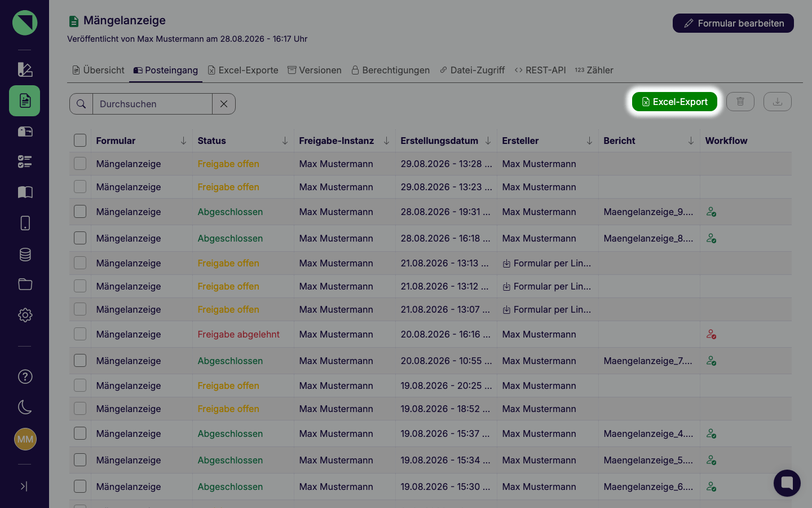Sort by Formular column arrow

tap(183, 141)
